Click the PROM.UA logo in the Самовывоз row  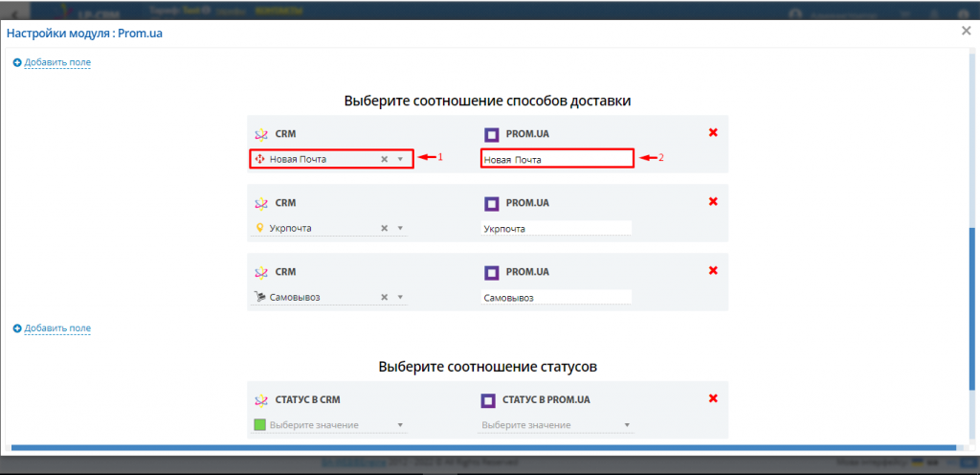click(492, 273)
